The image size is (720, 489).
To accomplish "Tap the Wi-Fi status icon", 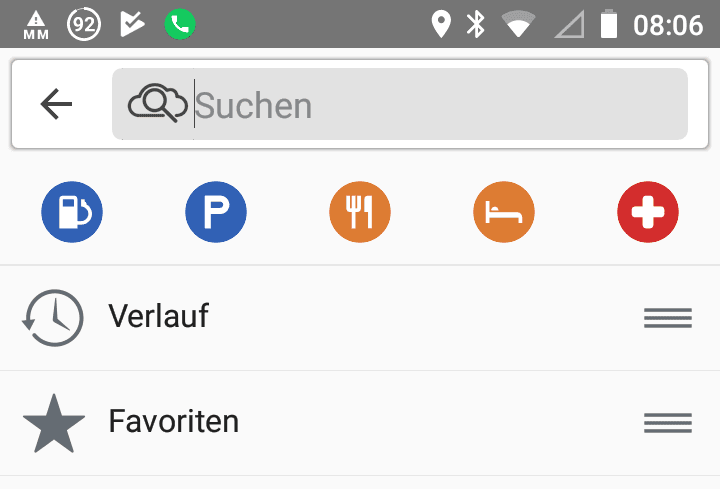I will point(518,24).
